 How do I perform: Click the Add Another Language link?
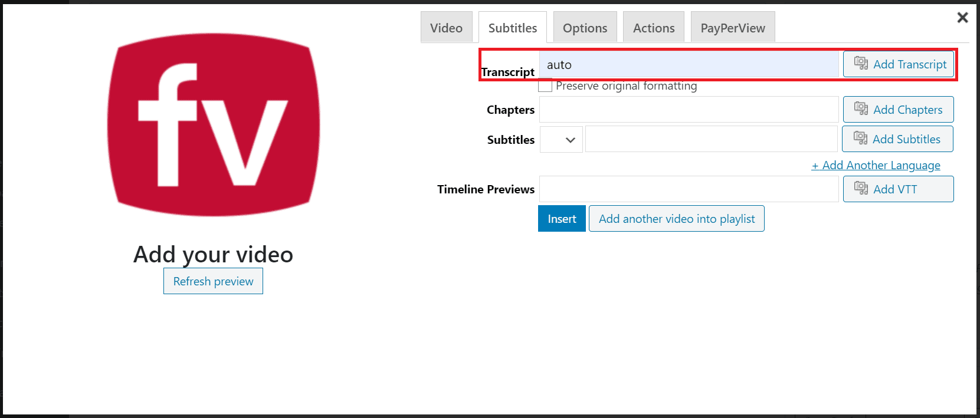click(876, 166)
